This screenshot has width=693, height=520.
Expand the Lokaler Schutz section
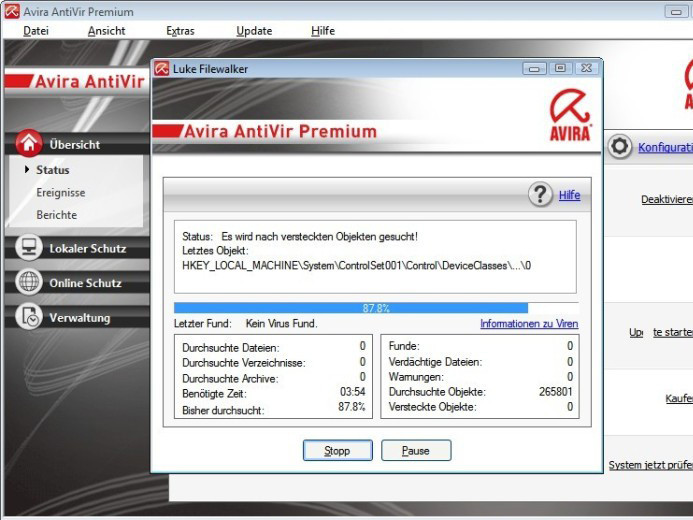pos(88,249)
